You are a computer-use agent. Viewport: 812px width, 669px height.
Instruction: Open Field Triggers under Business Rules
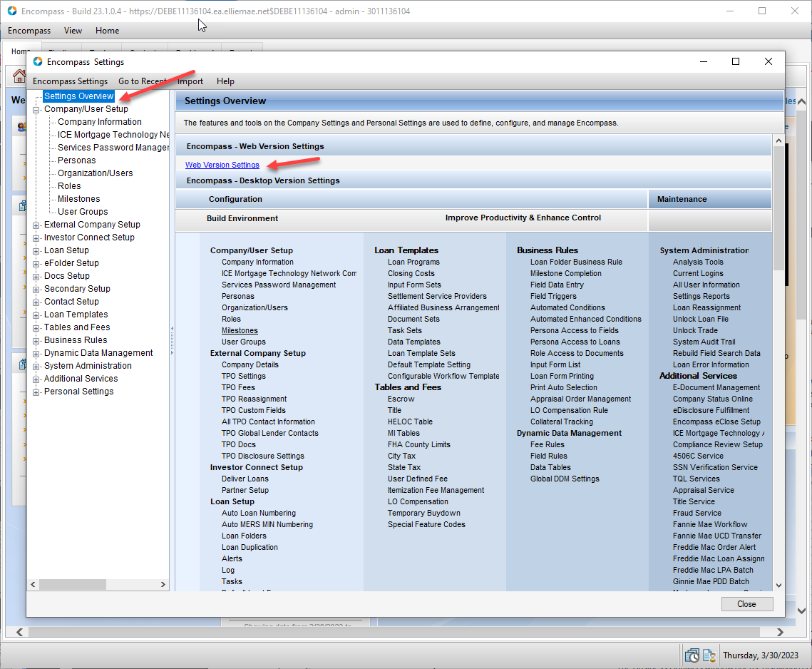tap(553, 297)
